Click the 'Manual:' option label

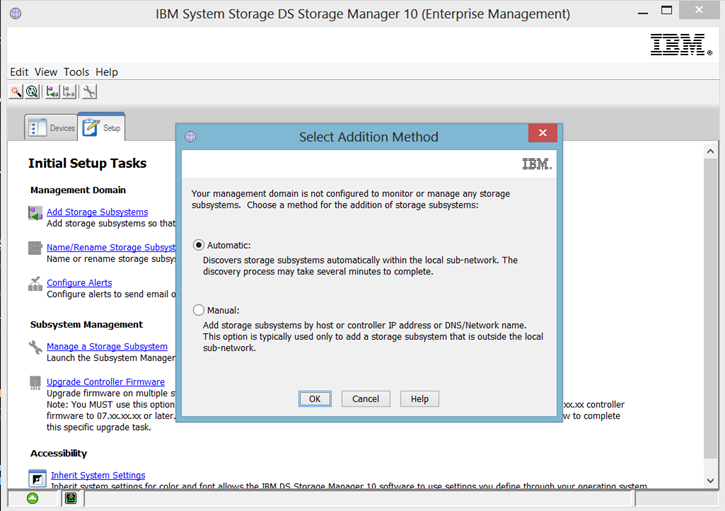[x=223, y=310]
